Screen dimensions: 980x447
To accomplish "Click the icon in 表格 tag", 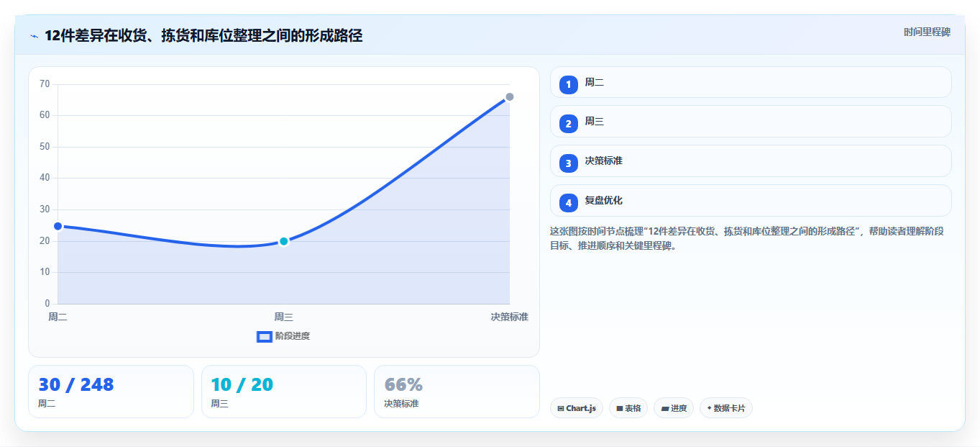I will (x=620, y=409).
